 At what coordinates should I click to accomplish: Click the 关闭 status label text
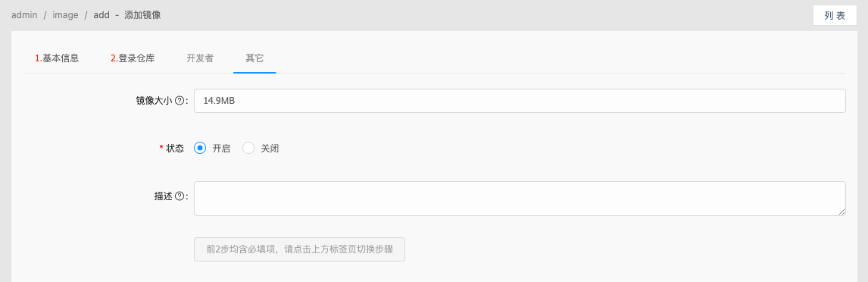coord(270,149)
